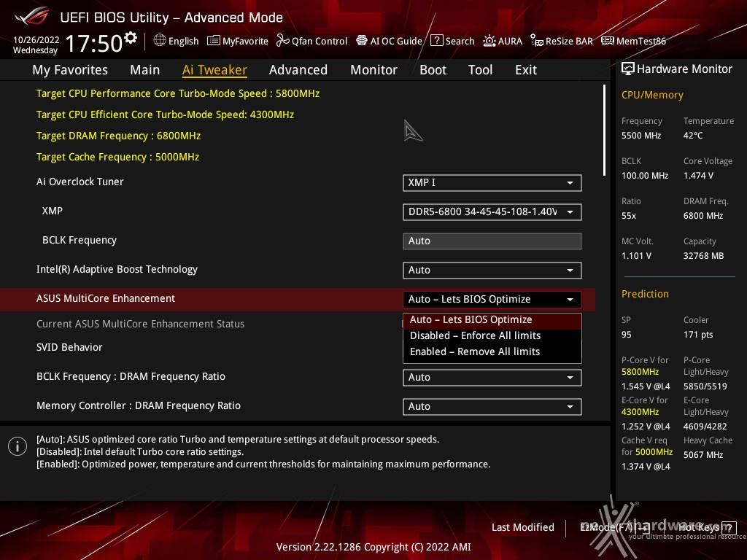Select the Ai Overclock Tuner label
The image size is (747, 560).
click(80, 182)
